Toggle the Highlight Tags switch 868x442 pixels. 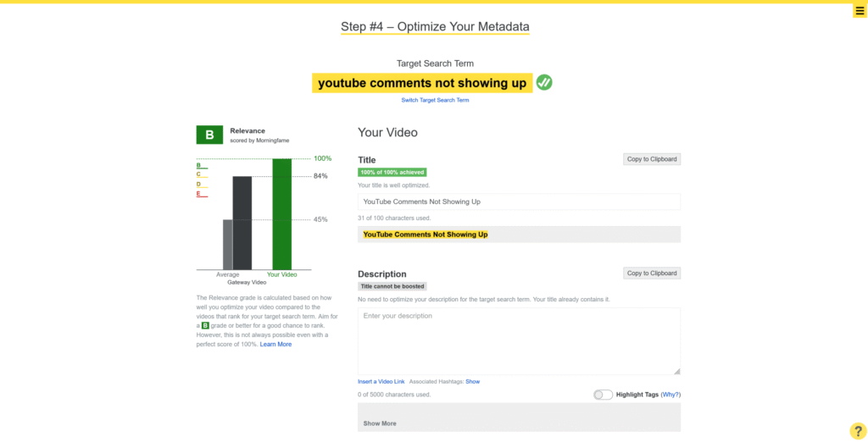pyautogui.click(x=603, y=395)
